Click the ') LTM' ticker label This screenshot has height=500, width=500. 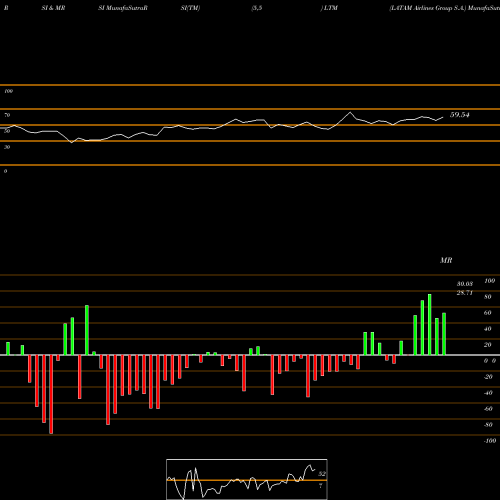point(329,8)
